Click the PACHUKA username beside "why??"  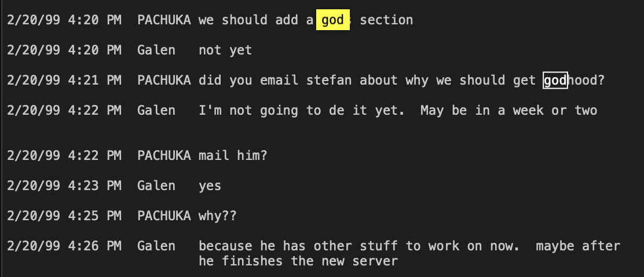pyautogui.click(x=164, y=216)
